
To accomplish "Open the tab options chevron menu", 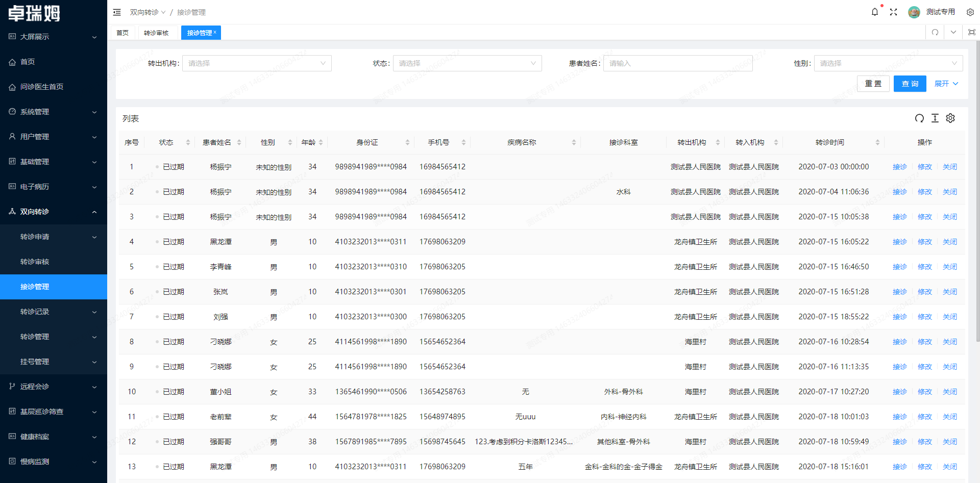I will click(x=953, y=32).
